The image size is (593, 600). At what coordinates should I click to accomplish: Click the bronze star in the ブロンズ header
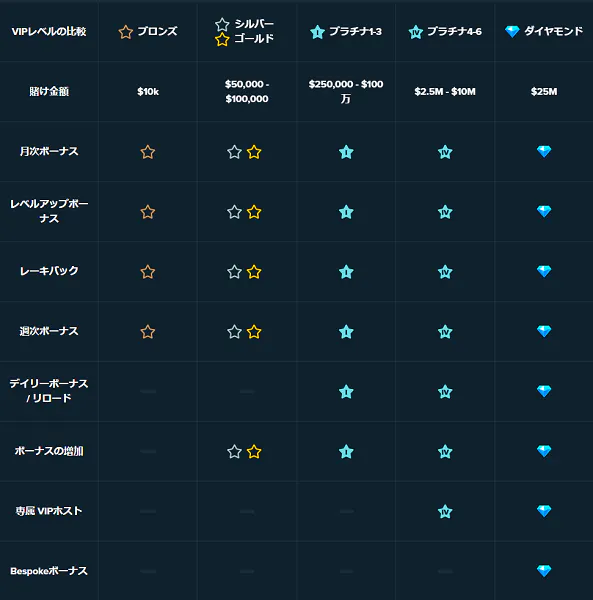point(125,32)
